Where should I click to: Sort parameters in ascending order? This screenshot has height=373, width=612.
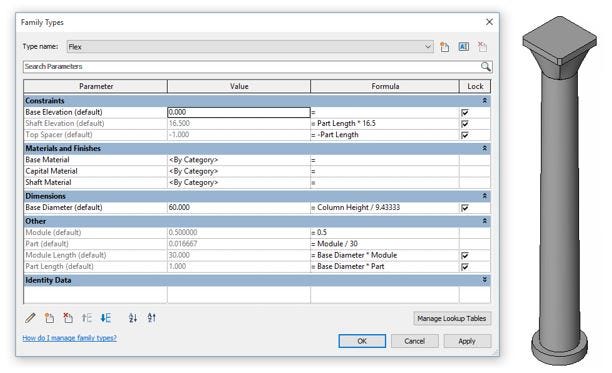tap(133, 318)
